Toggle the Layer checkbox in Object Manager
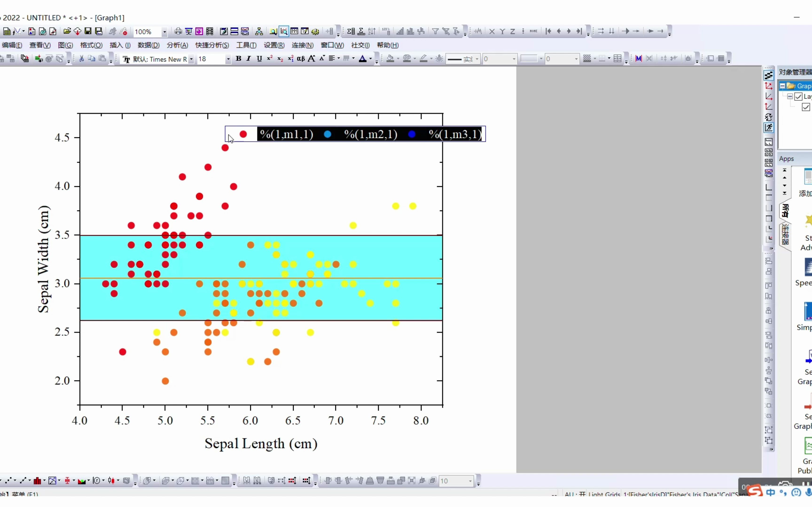The height and width of the screenshot is (507, 812). (799, 96)
